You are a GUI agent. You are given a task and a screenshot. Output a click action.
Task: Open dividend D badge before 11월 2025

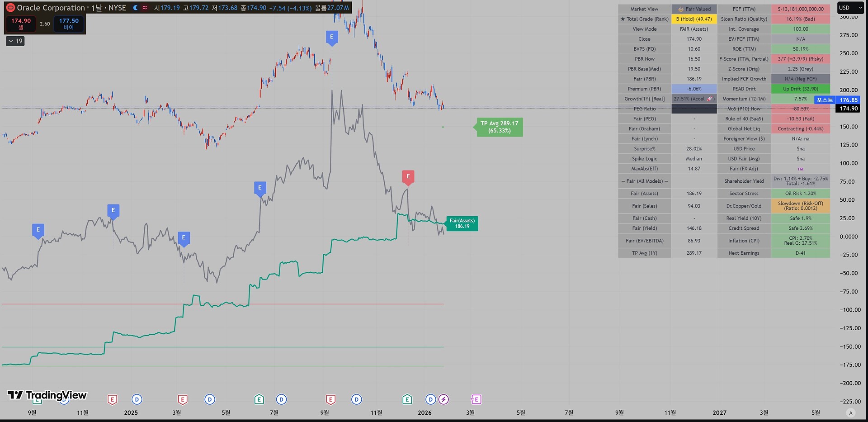(x=356, y=399)
